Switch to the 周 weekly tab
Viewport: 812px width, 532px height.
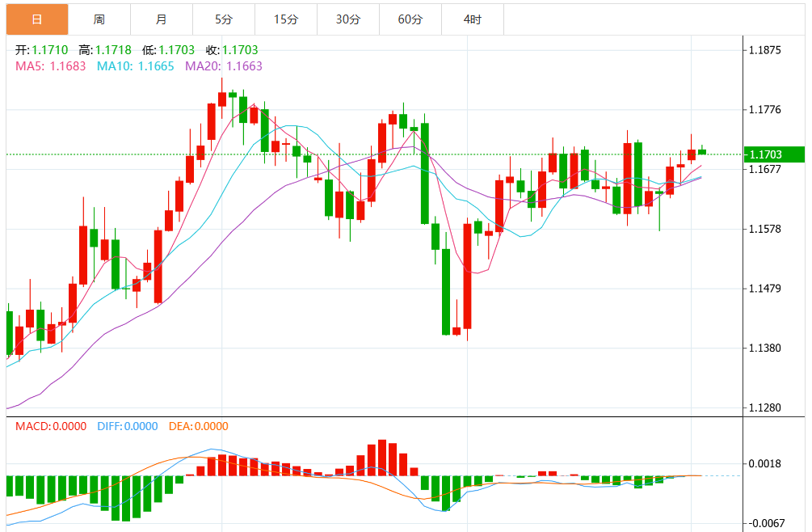99,19
